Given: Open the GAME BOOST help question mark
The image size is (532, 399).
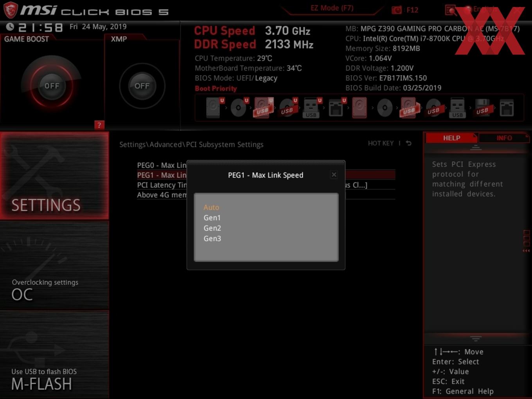Looking at the screenshot, I should (99, 125).
